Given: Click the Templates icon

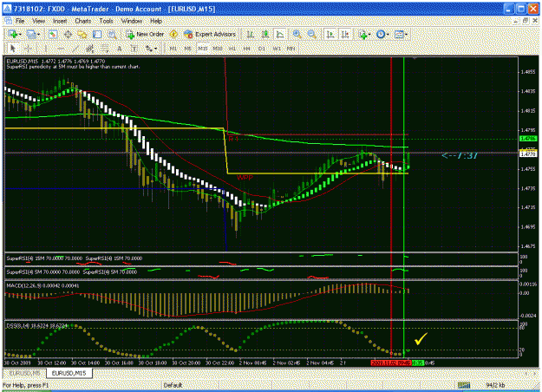Looking at the screenshot, I should (399, 34).
